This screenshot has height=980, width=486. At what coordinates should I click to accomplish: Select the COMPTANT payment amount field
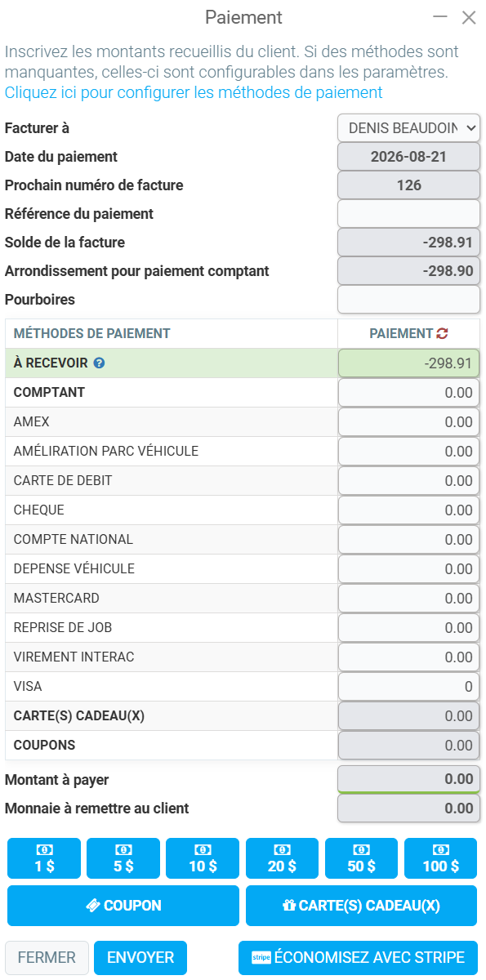pyautogui.click(x=409, y=393)
